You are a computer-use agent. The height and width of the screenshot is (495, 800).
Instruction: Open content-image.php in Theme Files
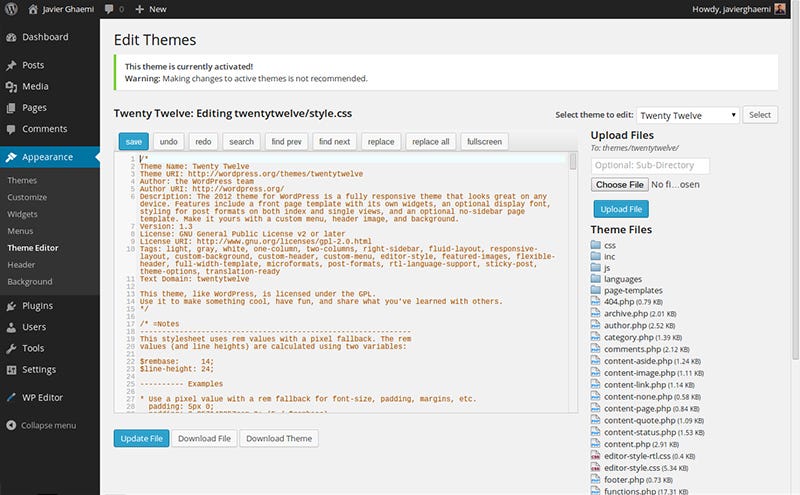pyautogui.click(x=639, y=373)
